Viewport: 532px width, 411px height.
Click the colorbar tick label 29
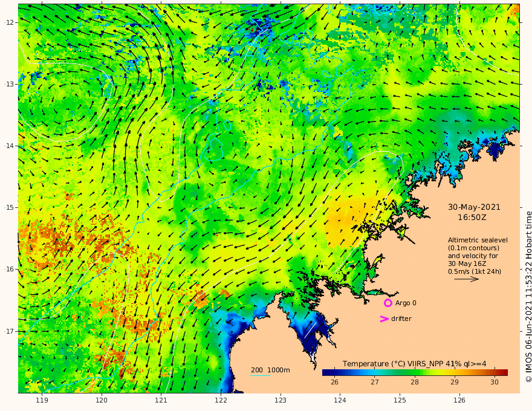455,382
